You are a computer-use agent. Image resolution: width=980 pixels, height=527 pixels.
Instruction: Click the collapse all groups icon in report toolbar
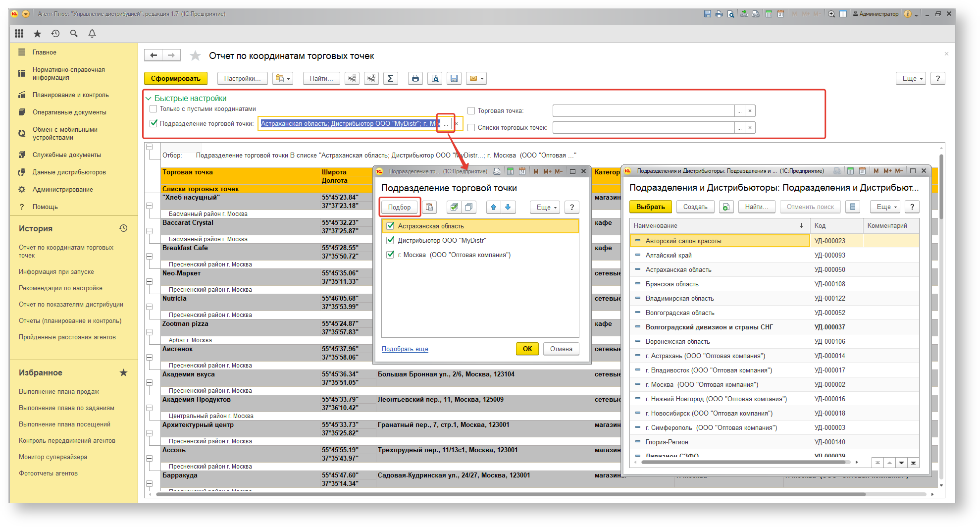click(352, 78)
